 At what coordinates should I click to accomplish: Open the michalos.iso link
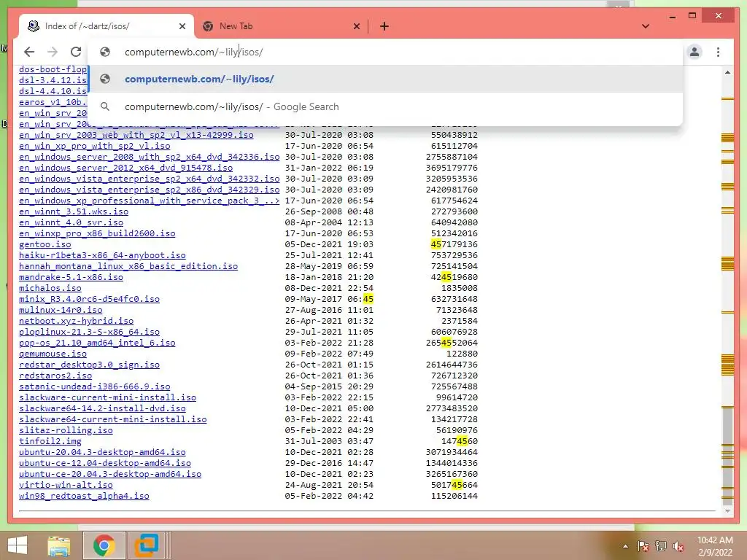click(50, 288)
